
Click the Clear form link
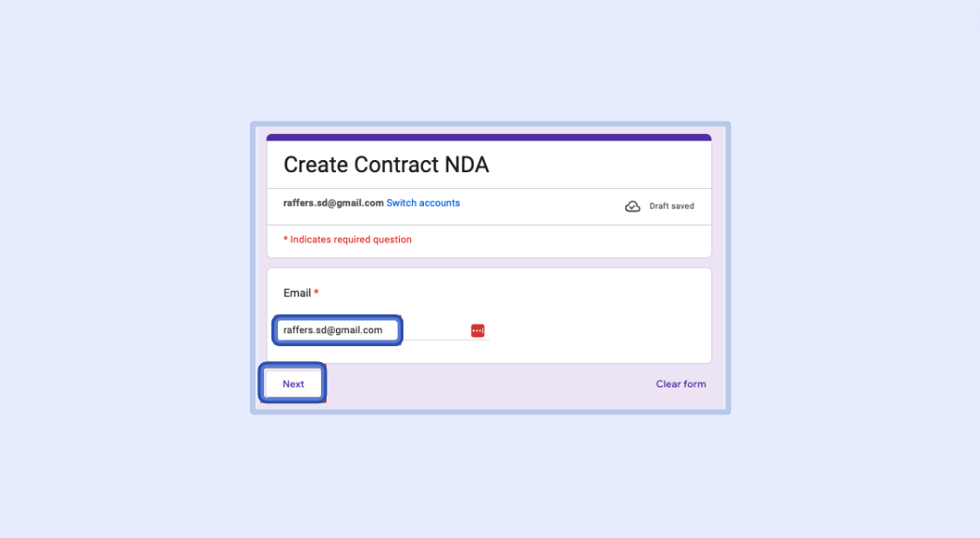[680, 384]
